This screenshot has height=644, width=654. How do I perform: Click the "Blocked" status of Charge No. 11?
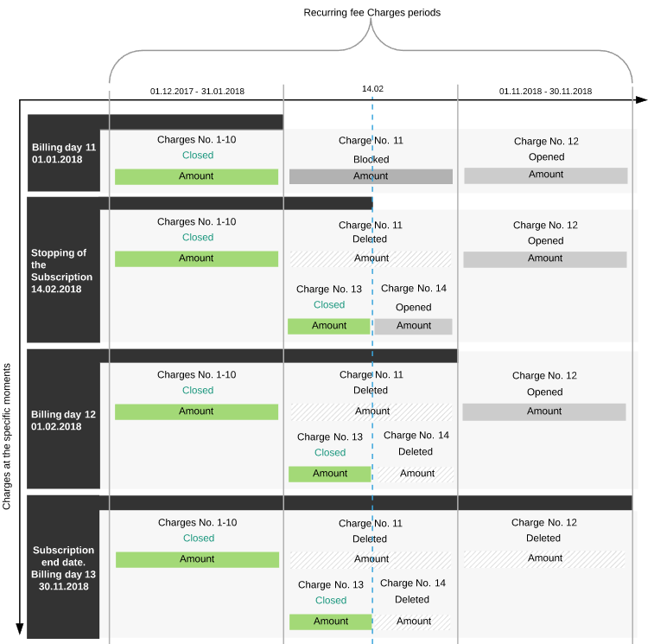click(x=371, y=159)
